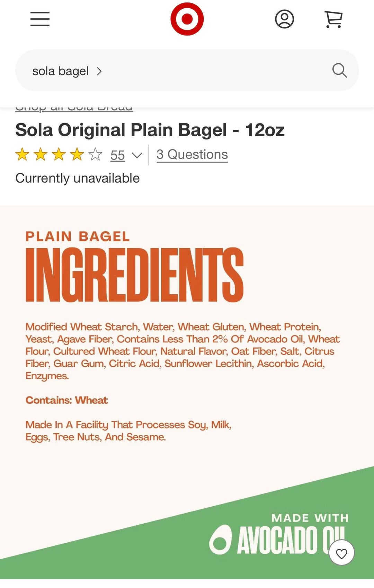The height and width of the screenshot is (588, 374).
Task: Expand the ratings breakdown chevron
Action: (x=137, y=155)
